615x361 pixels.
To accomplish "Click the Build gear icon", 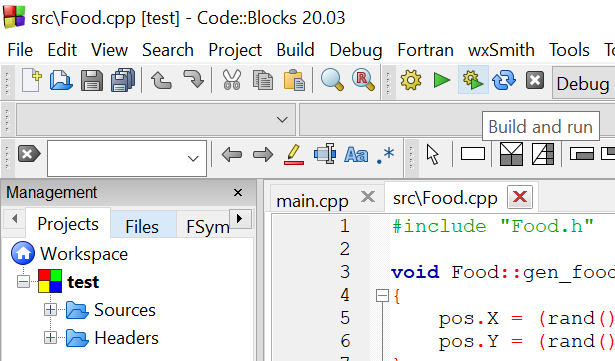I will (411, 80).
